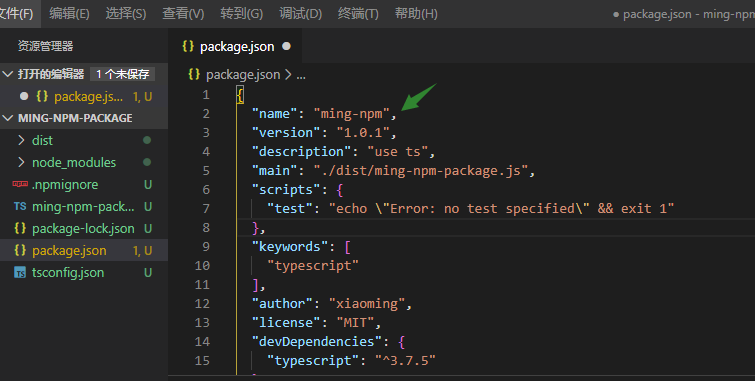This screenshot has width=755, height=381.
Task: Click the green status dot of node_modules
Action: [x=147, y=162]
